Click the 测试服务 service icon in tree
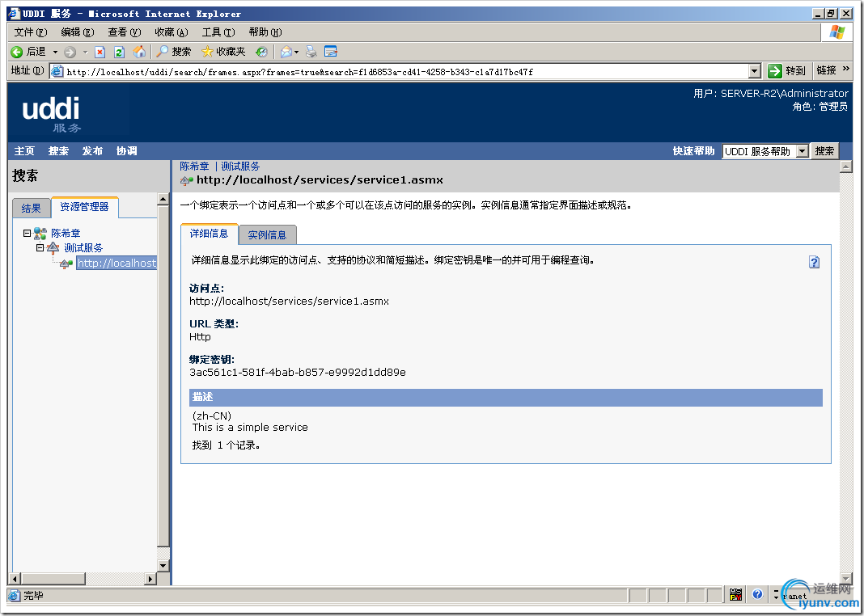864x616 pixels. [x=53, y=247]
